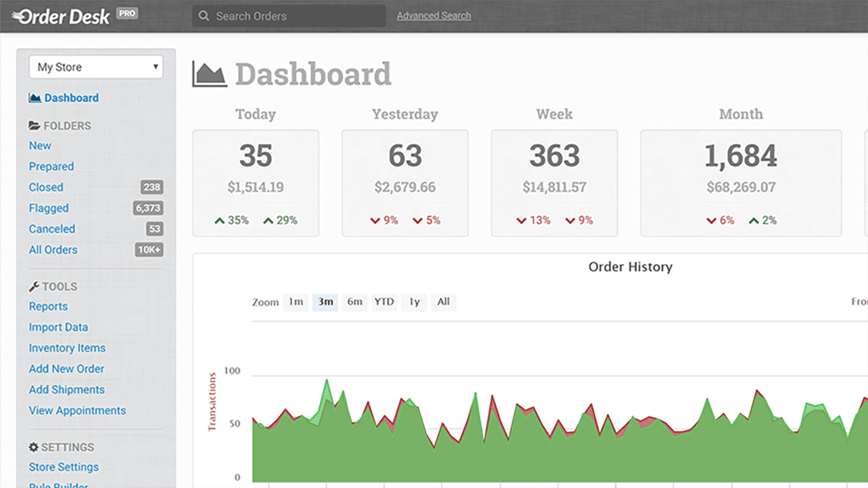Open the Reports page

point(48,306)
